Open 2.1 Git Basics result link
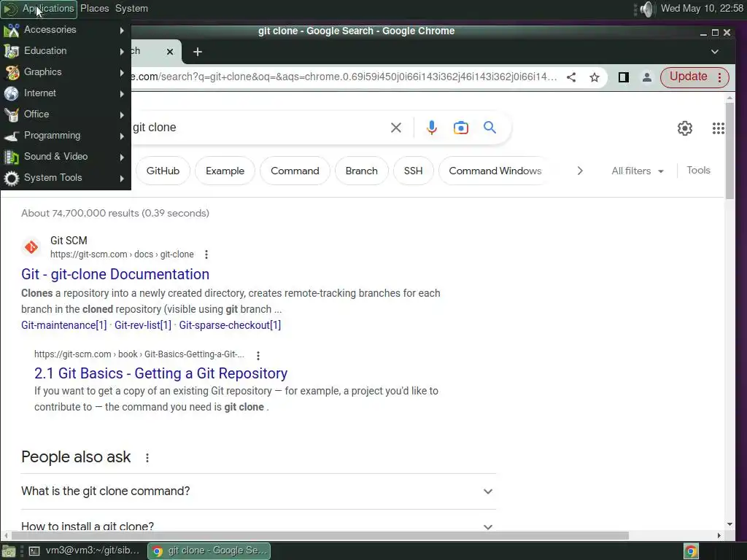747x560 pixels. click(x=161, y=373)
